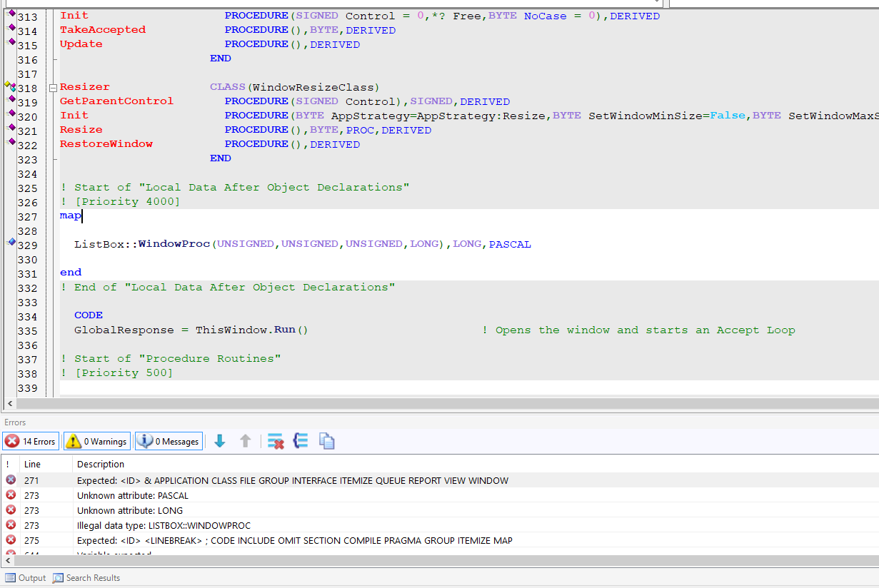Go to next error with blue down arrow
The image size is (879, 588).
coord(220,442)
